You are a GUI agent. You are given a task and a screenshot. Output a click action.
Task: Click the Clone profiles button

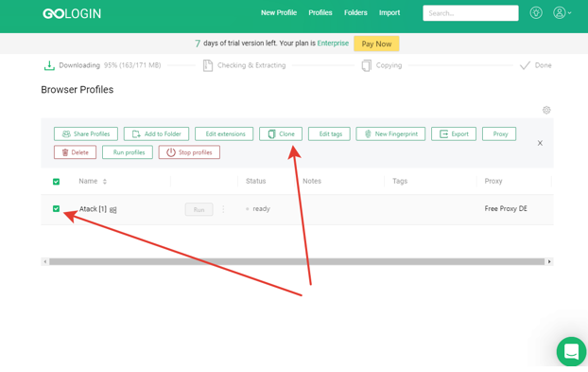[281, 134]
